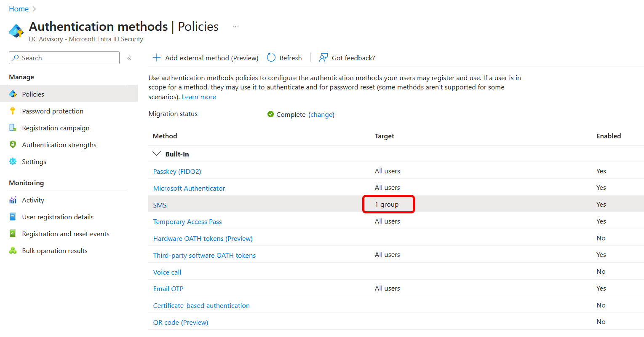The width and height of the screenshot is (644, 337).
Task: Open Registration campaign via its icon
Action: 13,128
